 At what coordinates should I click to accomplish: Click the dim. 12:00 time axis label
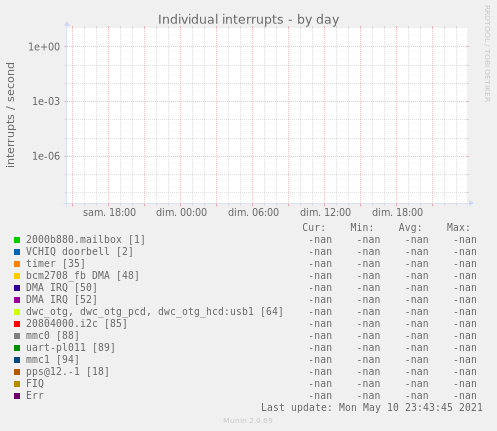(x=325, y=212)
